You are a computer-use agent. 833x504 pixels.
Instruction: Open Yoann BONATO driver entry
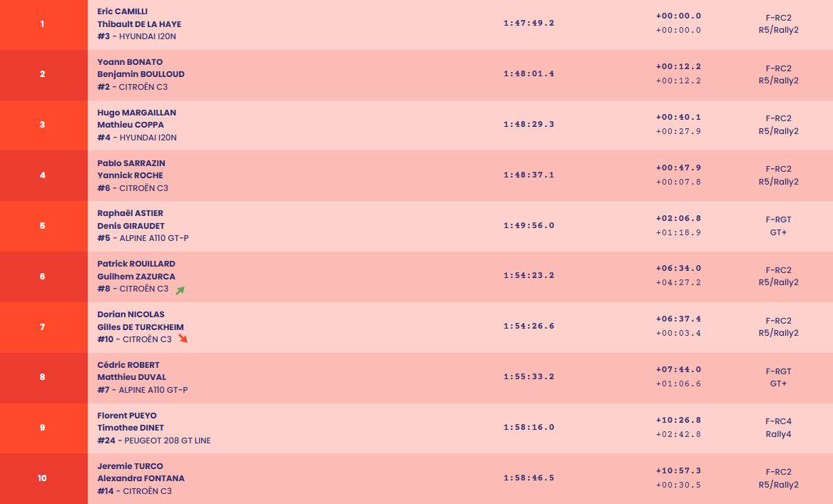pyautogui.click(x=130, y=62)
